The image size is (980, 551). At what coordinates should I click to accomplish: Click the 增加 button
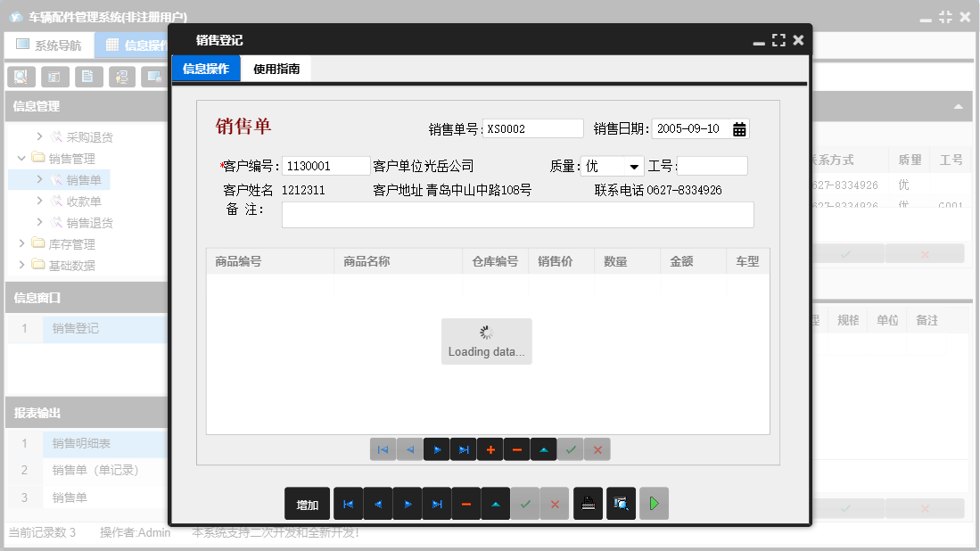[x=307, y=504]
